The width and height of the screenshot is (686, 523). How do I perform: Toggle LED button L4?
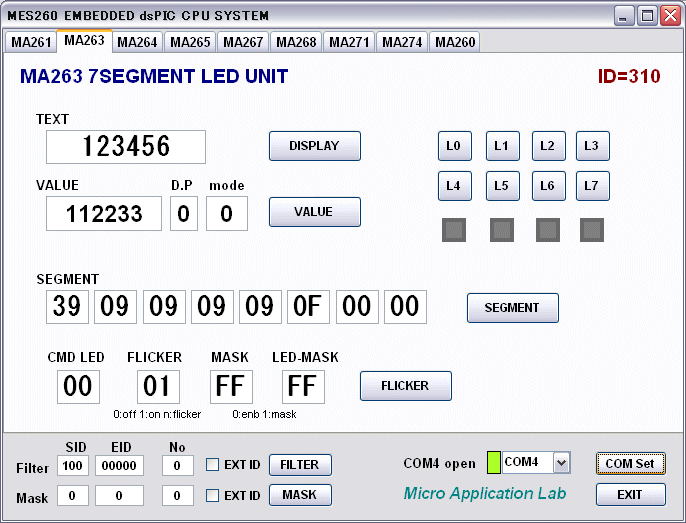point(455,186)
